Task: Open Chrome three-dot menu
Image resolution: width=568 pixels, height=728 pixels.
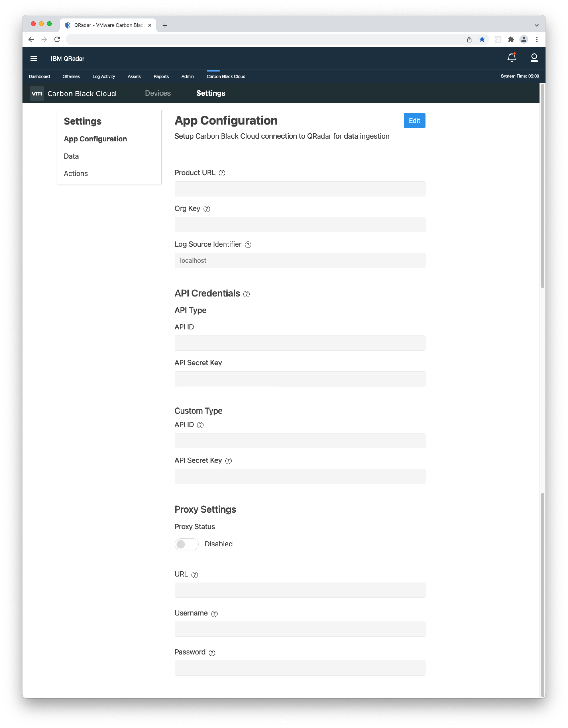Action: point(537,39)
